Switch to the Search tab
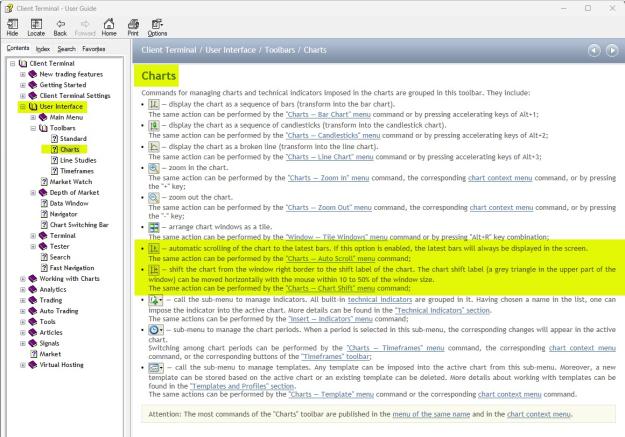The image size is (625, 437). pyautogui.click(x=66, y=49)
